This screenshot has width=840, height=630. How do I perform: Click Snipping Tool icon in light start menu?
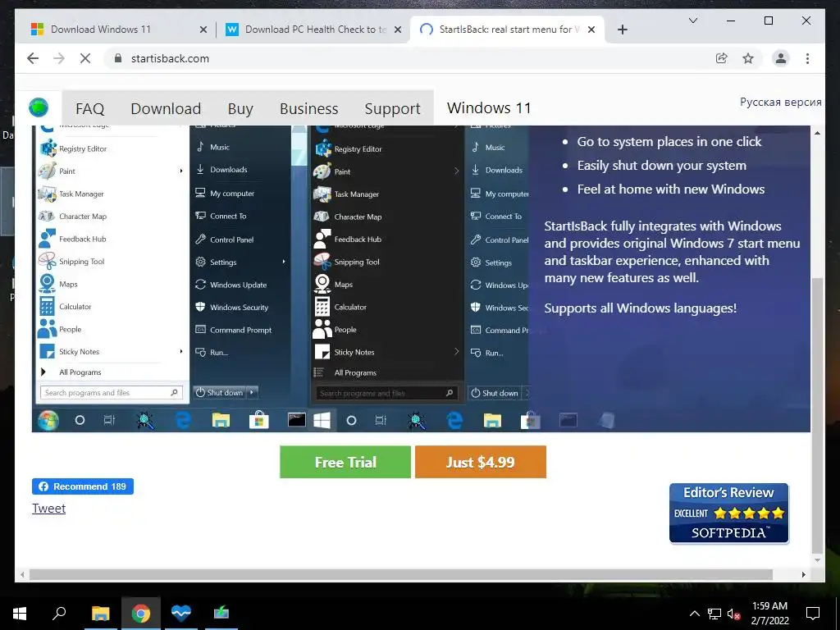tap(47, 262)
